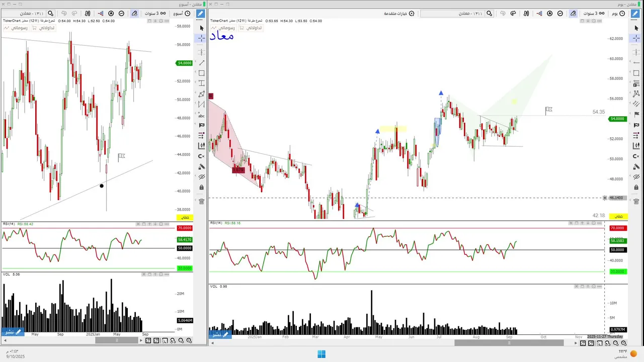The width and height of the screenshot is (644, 362).
Task: Click the redo arrow in the daily chart toolbar
Action: tap(513, 14)
